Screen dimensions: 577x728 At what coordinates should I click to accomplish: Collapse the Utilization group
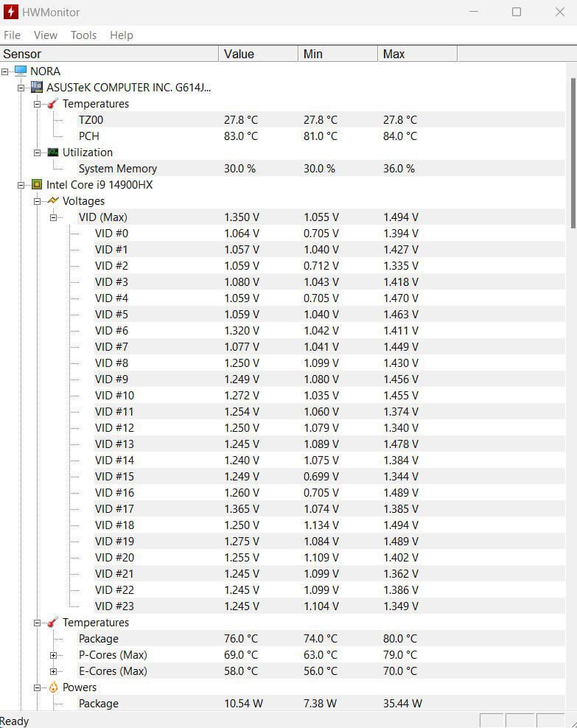[x=37, y=153]
